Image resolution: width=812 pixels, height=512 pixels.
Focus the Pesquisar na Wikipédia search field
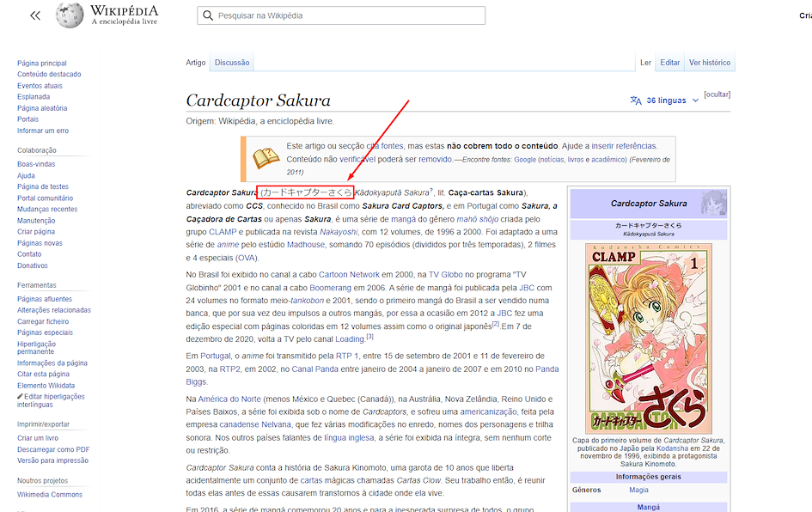(x=341, y=15)
